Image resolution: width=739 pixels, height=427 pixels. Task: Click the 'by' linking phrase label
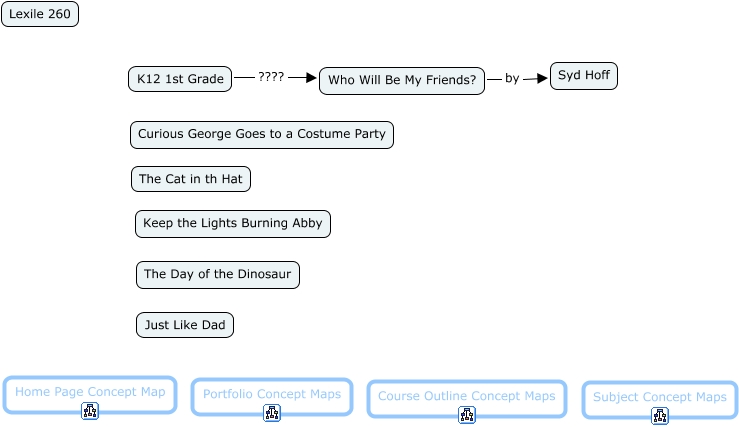point(512,78)
